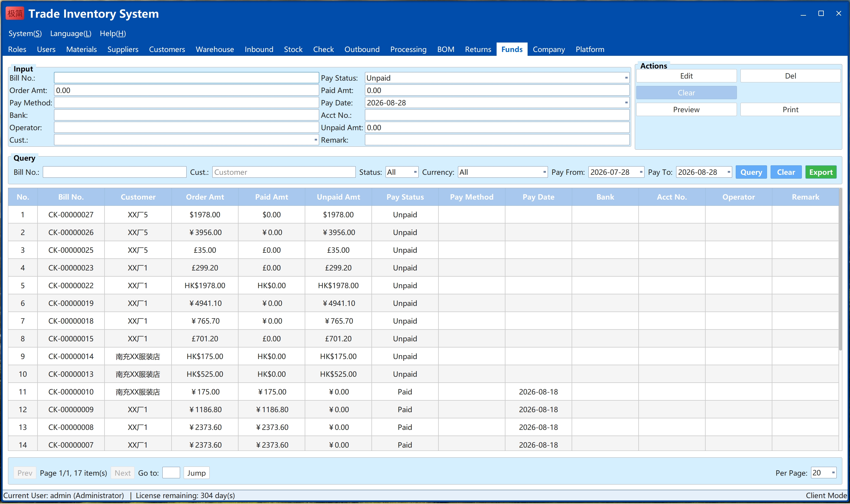Viewport: 850px width, 504px height.
Task: Focus the Order Amt input field
Action: pos(186,90)
